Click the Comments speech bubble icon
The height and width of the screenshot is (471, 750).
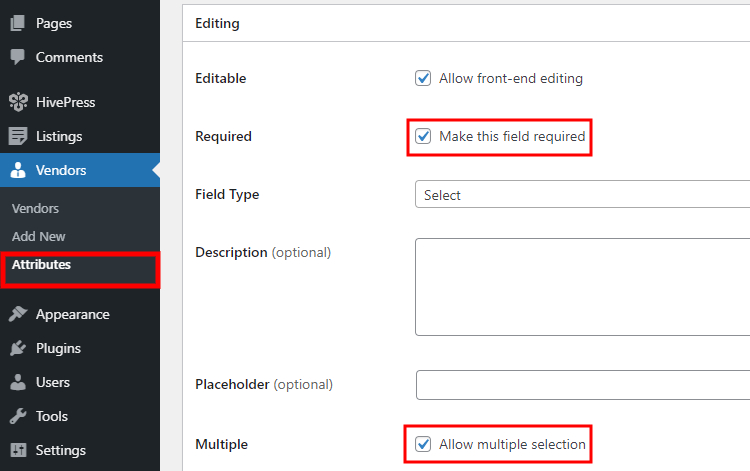pyautogui.click(x=18, y=57)
